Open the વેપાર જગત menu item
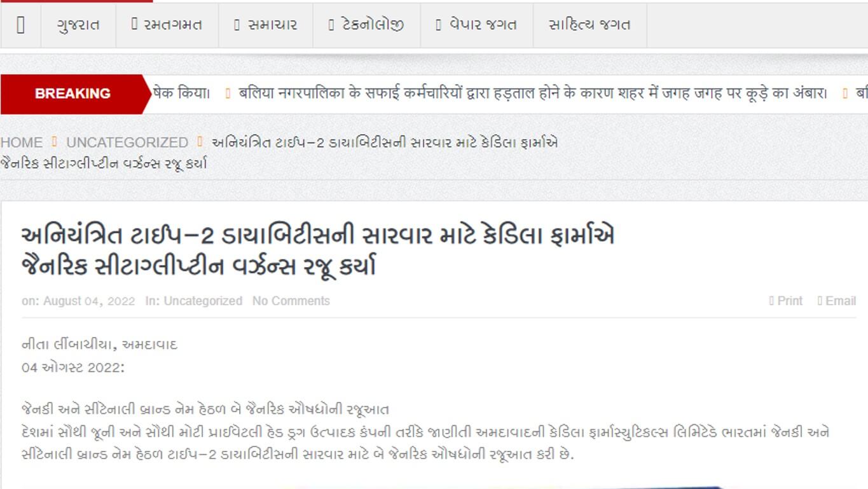868x489 pixels. [x=477, y=25]
